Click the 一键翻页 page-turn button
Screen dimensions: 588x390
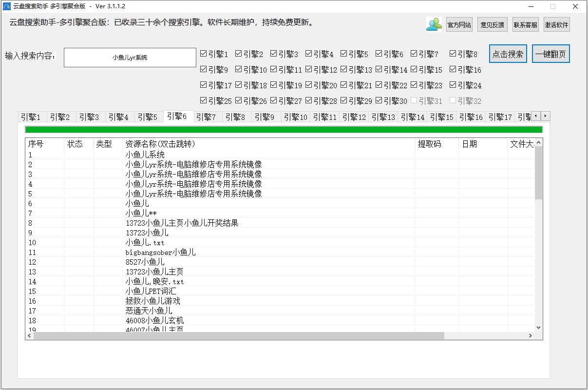551,54
